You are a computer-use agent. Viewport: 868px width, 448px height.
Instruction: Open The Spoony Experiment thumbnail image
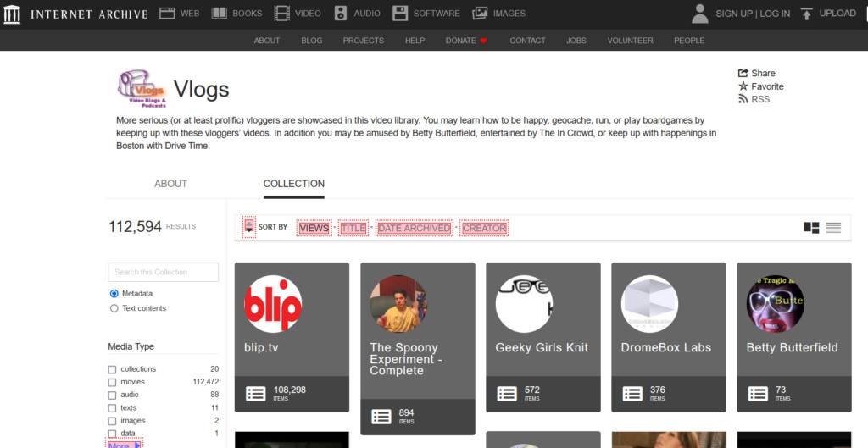pos(398,304)
